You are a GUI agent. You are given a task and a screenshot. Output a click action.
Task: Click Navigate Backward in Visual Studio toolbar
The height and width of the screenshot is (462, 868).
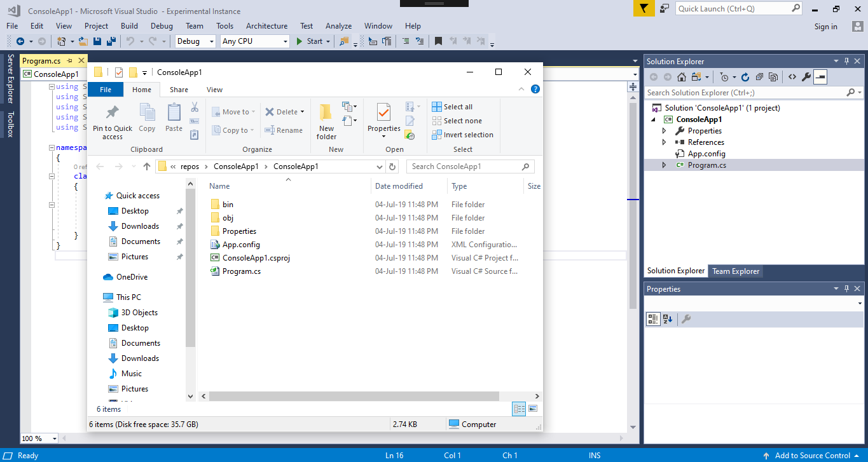coord(20,41)
